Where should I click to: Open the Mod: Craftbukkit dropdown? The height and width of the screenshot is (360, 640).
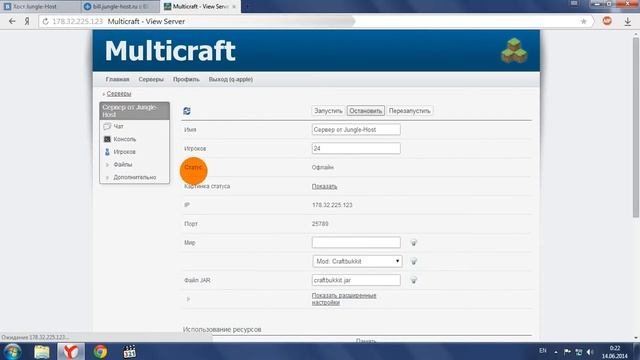(357, 261)
